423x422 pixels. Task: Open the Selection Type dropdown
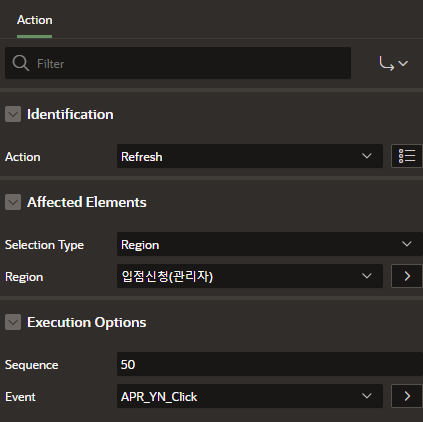(x=270, y=244)
